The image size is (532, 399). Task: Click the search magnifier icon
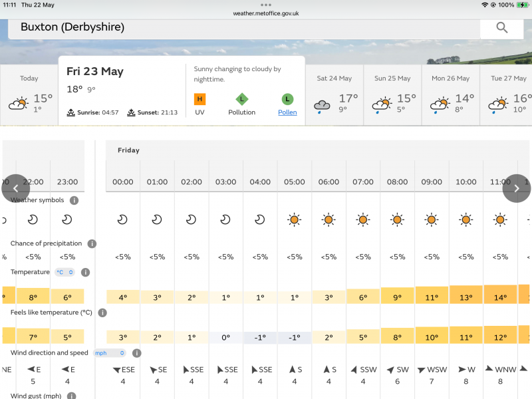coord(501,27)
